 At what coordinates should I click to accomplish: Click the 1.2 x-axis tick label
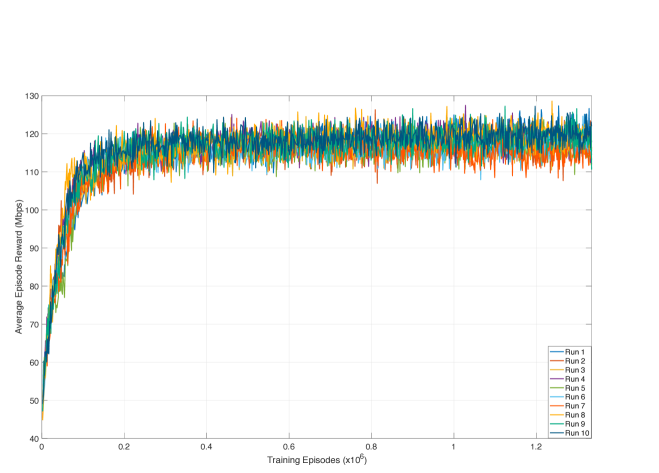click(536, 447)
